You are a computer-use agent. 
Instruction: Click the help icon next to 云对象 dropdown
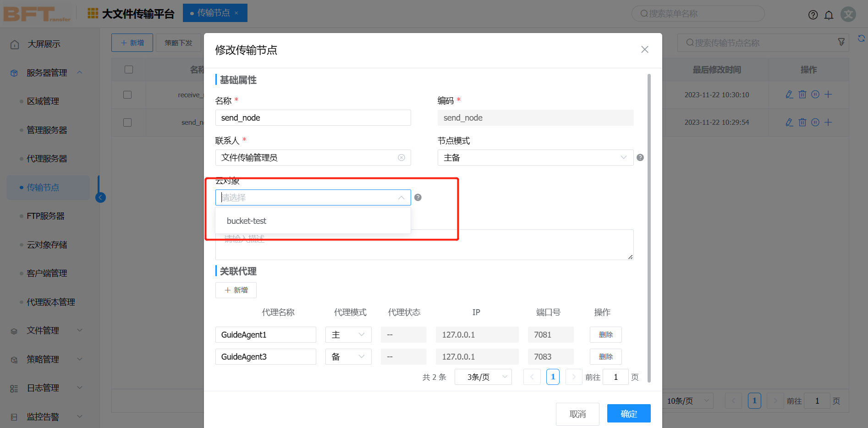(418, 197)
